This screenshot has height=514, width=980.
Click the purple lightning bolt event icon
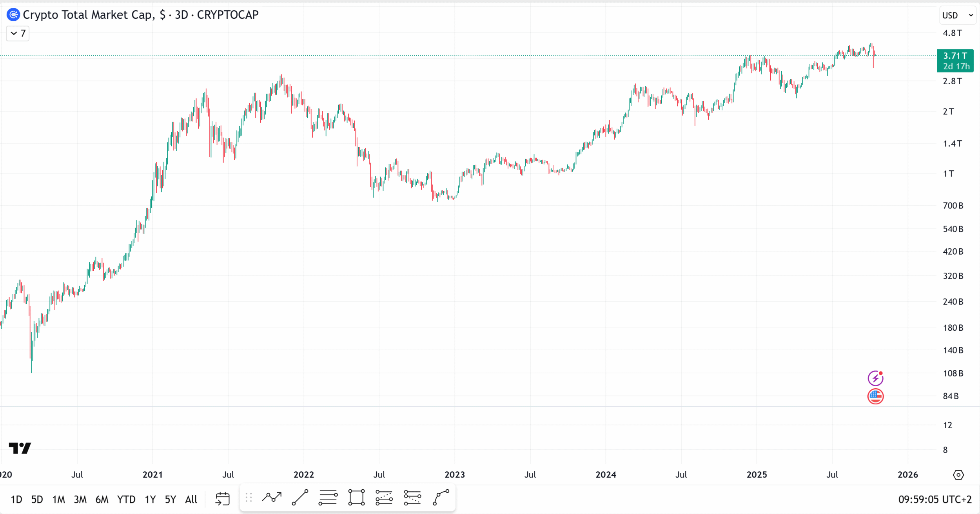[875, 378]
